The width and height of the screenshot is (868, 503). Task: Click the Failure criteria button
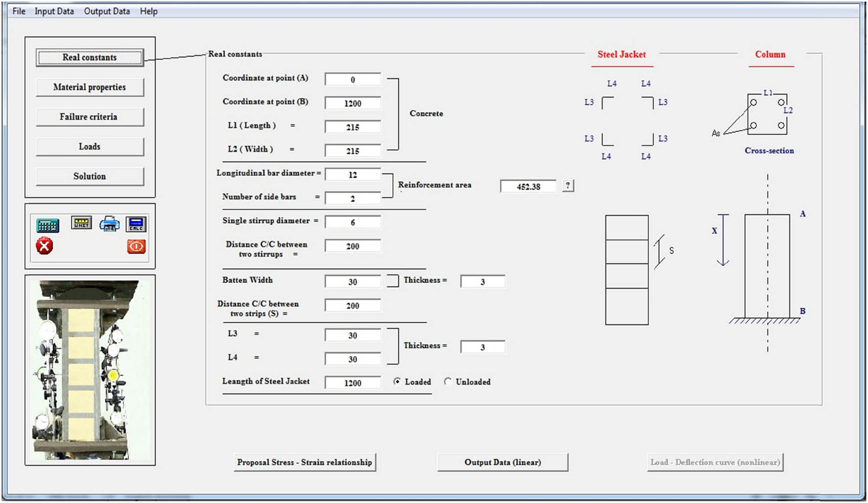point(89,117)
